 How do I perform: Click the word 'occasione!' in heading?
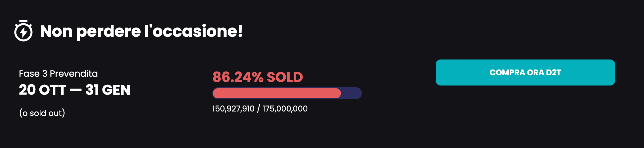coord(197,31)
